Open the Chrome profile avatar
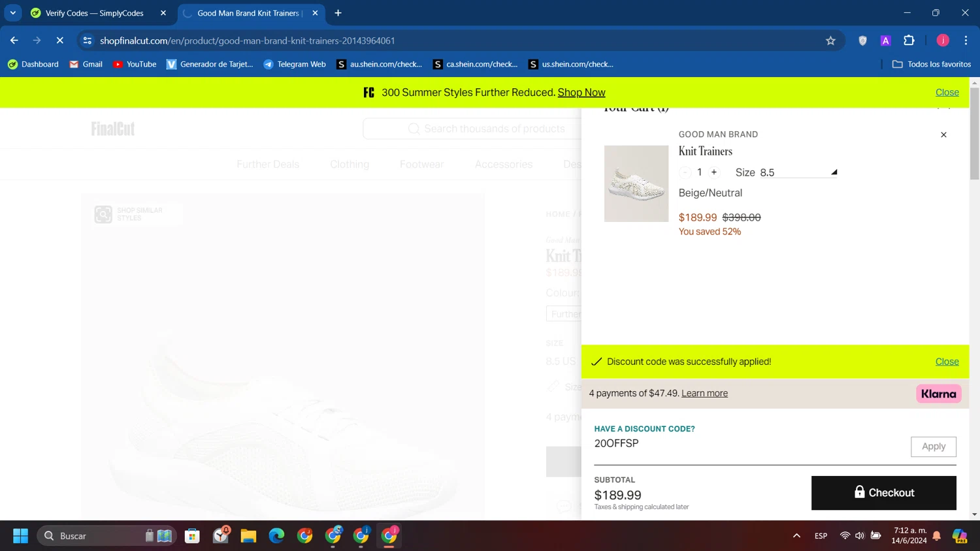The width and height of the screenshot is (980, 551). click(942, 40)
